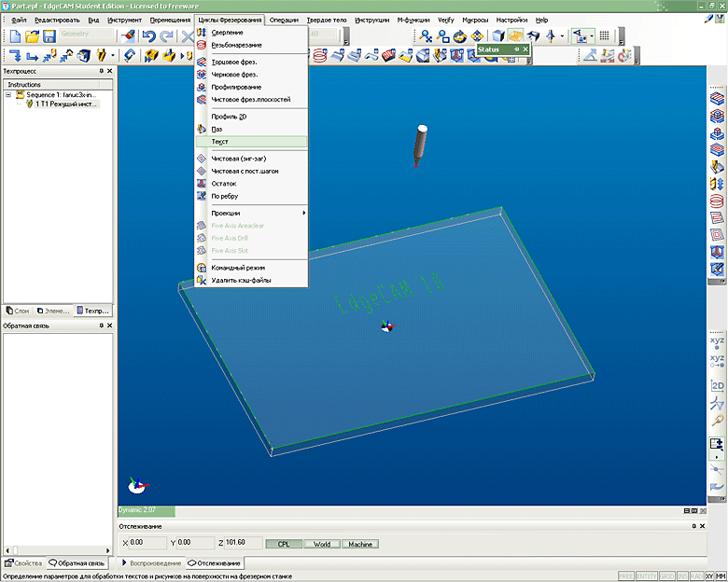Click the rapid move down-arrow icon

15,56
